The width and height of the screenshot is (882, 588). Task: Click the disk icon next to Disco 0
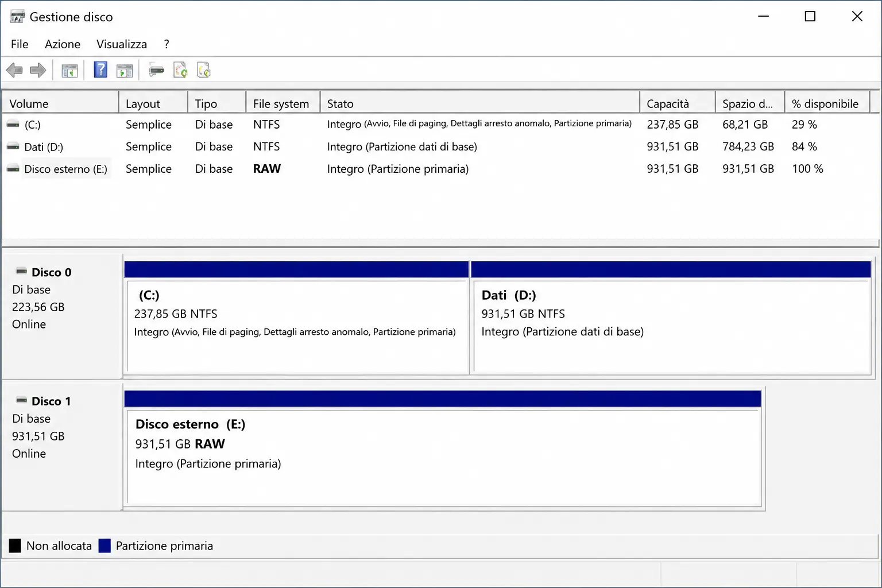click(x=21, y=271)
